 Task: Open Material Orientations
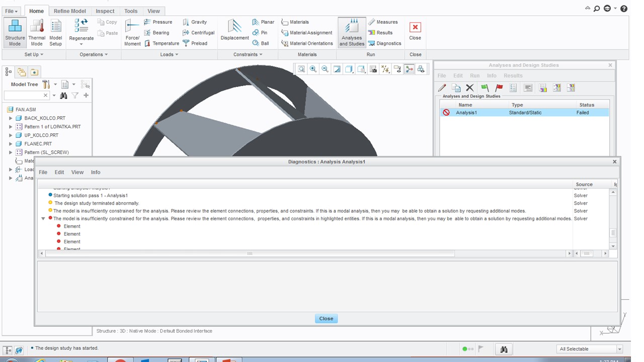[x=307, y=43]
